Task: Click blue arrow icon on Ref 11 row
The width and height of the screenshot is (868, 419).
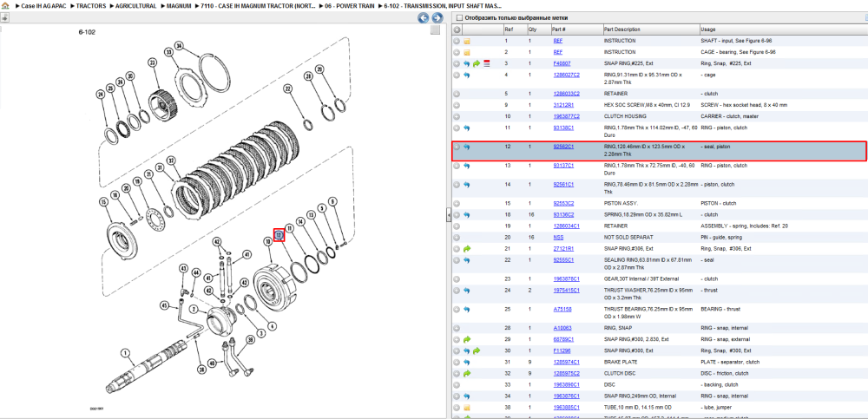Action: (467, 128)
